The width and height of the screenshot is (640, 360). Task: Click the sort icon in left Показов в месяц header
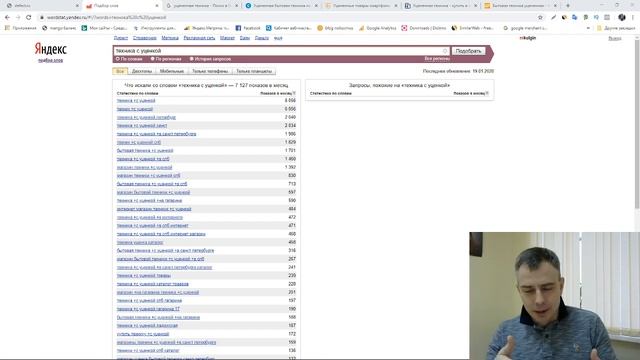pyautogui.click(x=294, y=93)
